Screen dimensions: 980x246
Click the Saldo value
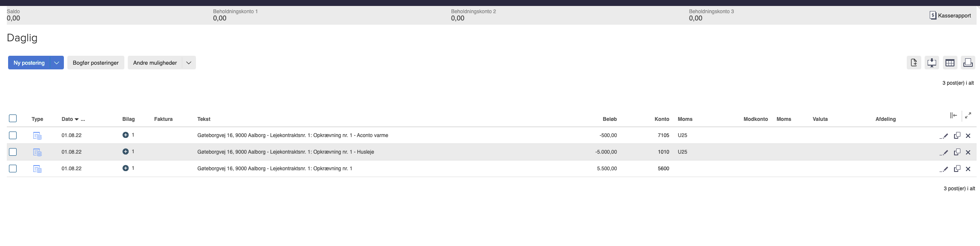pos(14,18)
